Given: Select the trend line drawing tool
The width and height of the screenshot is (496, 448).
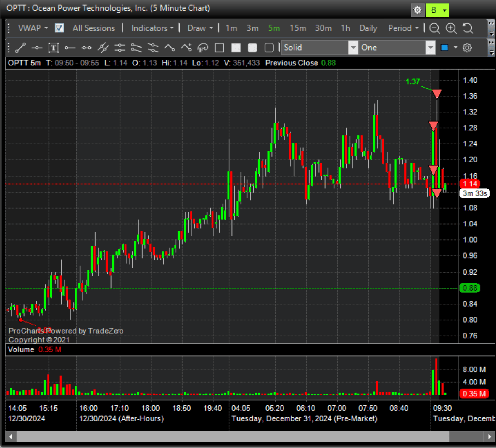Looking at the screenshot, I should (20, 48).
